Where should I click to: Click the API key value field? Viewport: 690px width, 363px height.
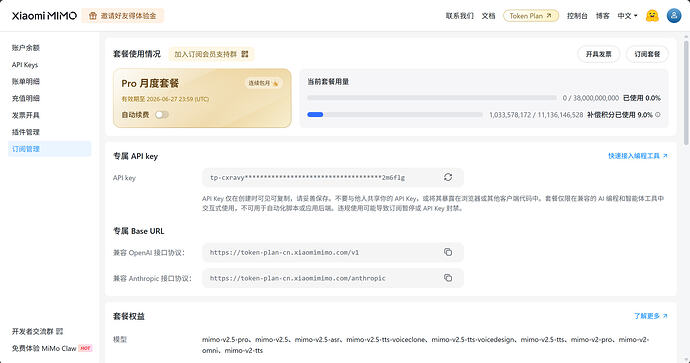[x=333, y=177]
